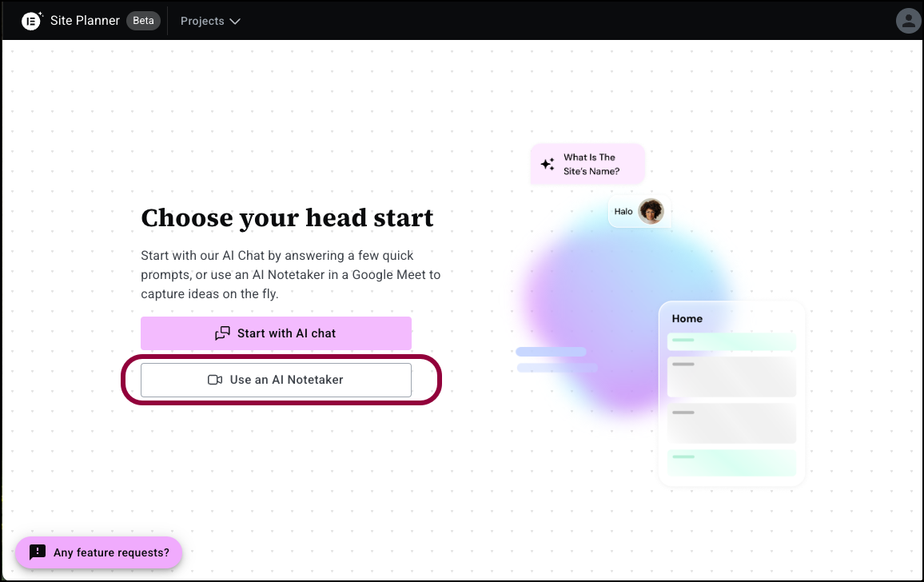This screenshot has width=924, height=582.
Task: Click the What Is The Site's Name? bubble
Action: tap(587, 164)
